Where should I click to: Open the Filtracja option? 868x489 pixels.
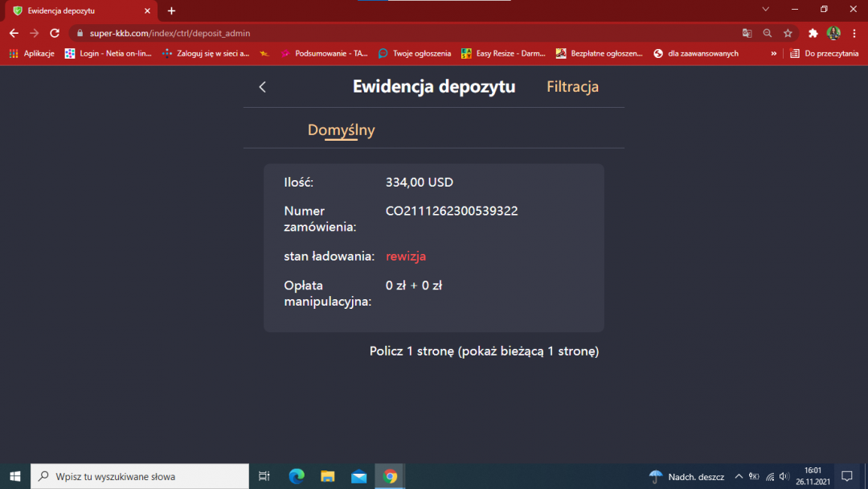click(x=572, y=86)
